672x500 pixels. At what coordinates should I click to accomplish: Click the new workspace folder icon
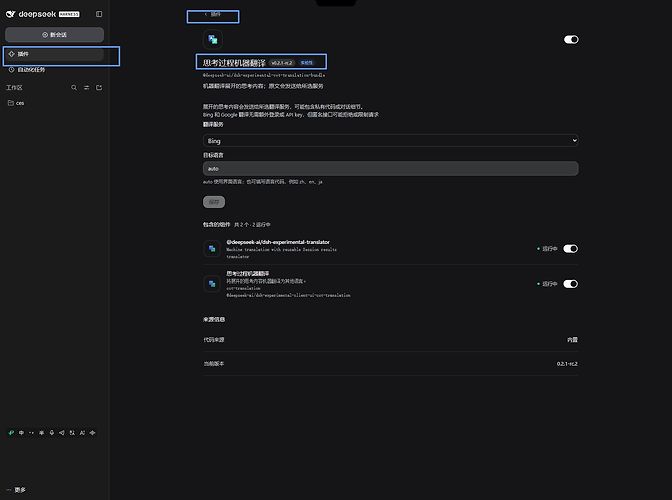click(99, 87)
